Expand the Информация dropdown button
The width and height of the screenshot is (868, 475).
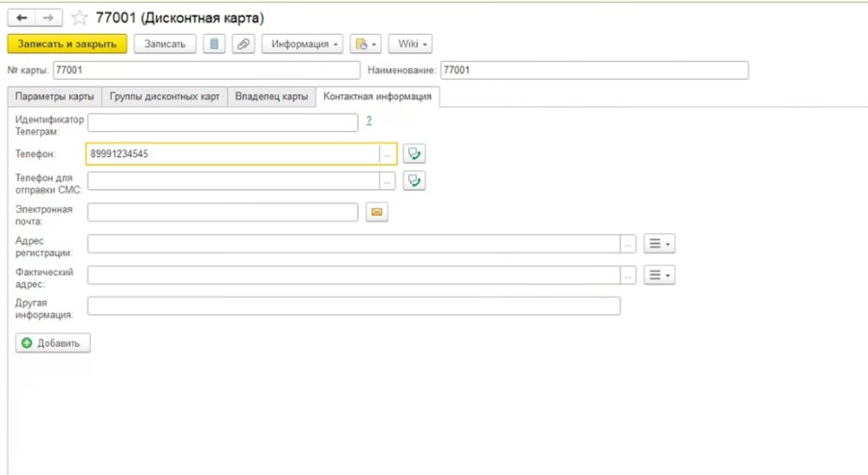[x=302, y=43]
